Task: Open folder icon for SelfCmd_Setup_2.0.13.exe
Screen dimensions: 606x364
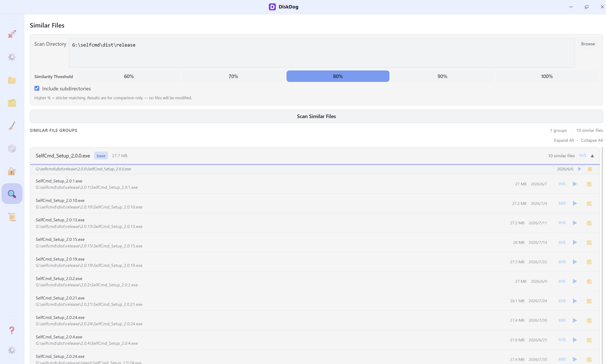Action: [589, 223]
